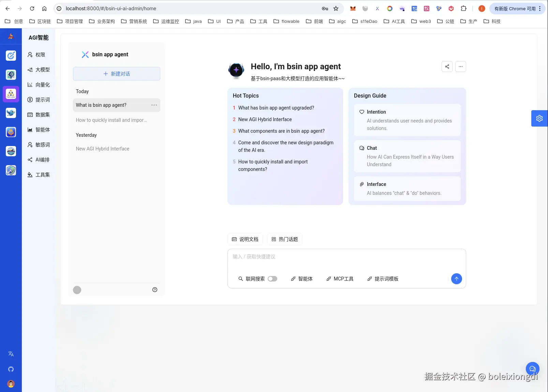
Task: Open the 敏感词 menu item
Action: click(x=39, y=145)
